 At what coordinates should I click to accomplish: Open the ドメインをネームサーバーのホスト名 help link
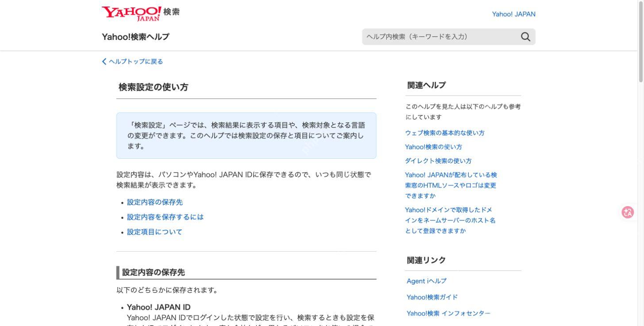pos(450,220)
